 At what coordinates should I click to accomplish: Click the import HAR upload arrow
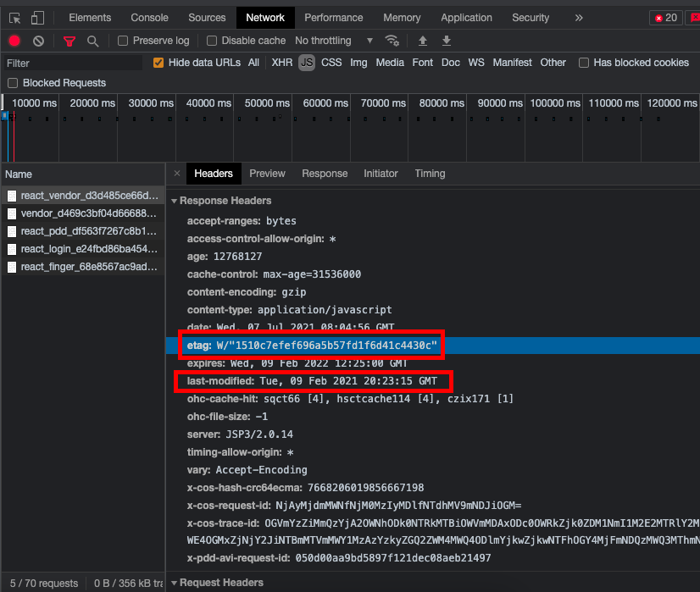423,41
